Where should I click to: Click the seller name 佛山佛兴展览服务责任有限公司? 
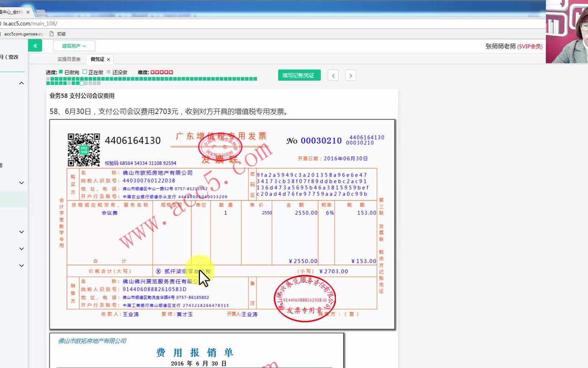160,282
